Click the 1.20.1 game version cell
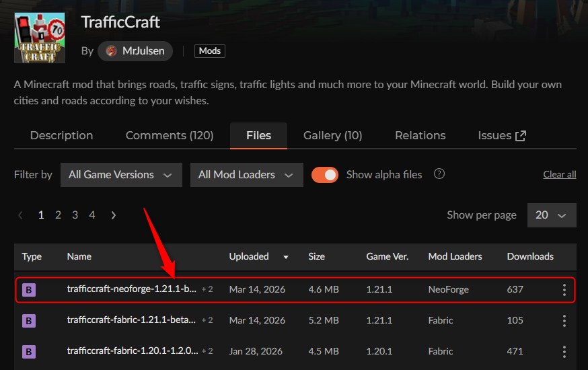Image resolution: width=588 pixels, height=370 pixels. click(x=379, y=351)
